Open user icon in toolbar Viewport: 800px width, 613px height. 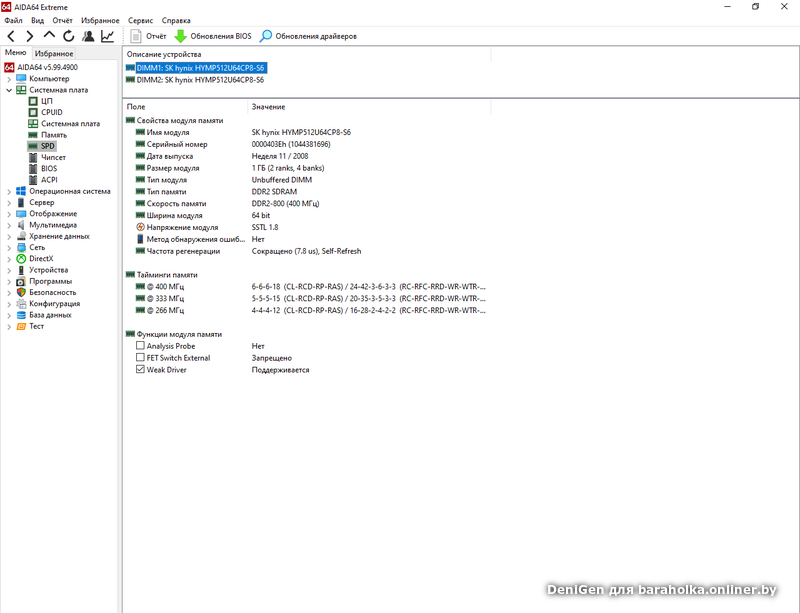(x=88, y=36)
